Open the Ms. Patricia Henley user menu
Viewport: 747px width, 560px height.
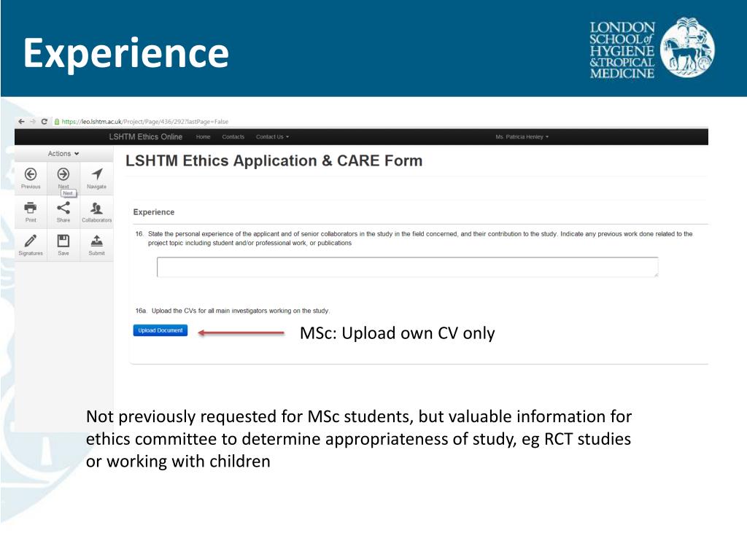(x=522, y=137)
